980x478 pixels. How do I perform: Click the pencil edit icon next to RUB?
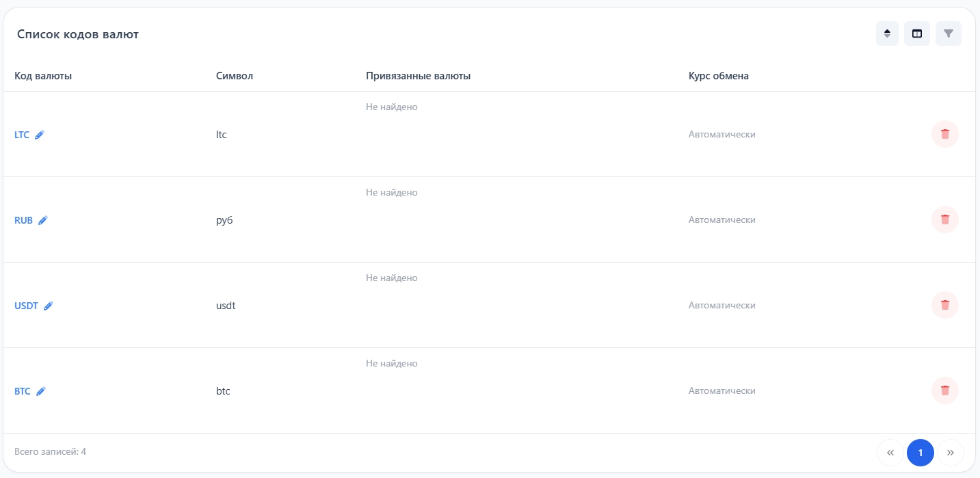click(43, 220)
